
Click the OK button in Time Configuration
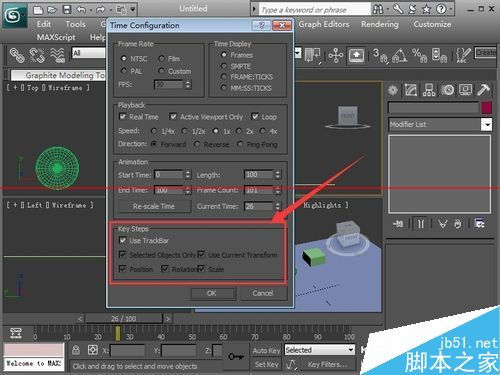click(x=212, y=293)
